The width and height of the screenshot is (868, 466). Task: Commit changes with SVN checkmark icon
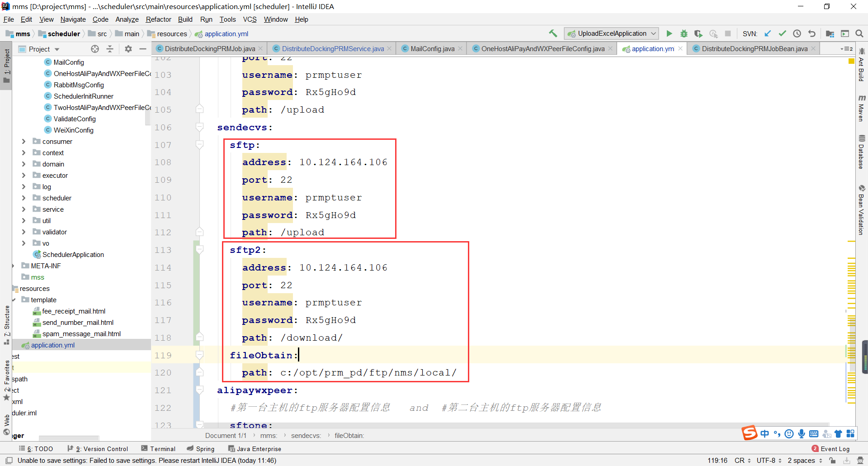tap(782, 33)
